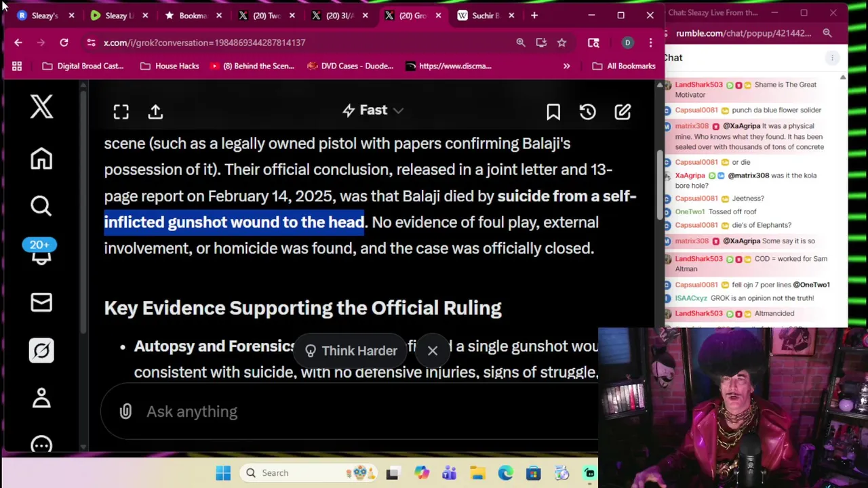The height and width of the screenshot is (488, 868).
Task: Open Messages envelope icon
Action: click(x=41, y=302)
